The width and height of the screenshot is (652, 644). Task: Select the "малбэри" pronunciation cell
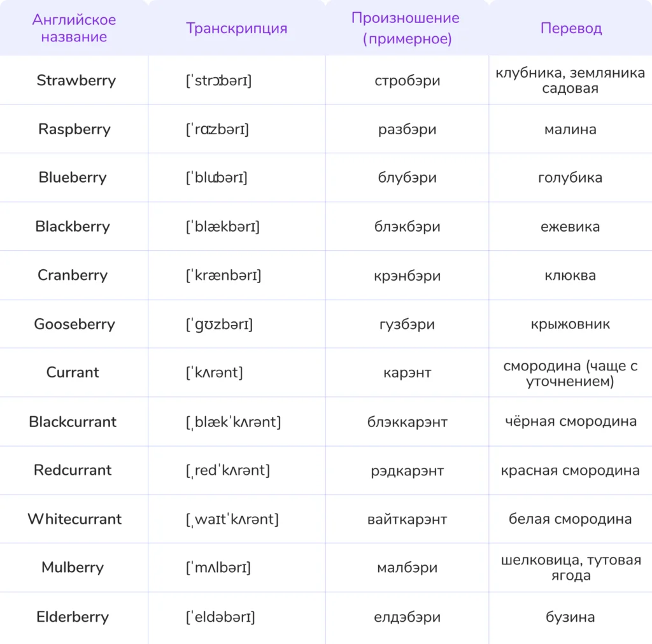tap(407, 568)
